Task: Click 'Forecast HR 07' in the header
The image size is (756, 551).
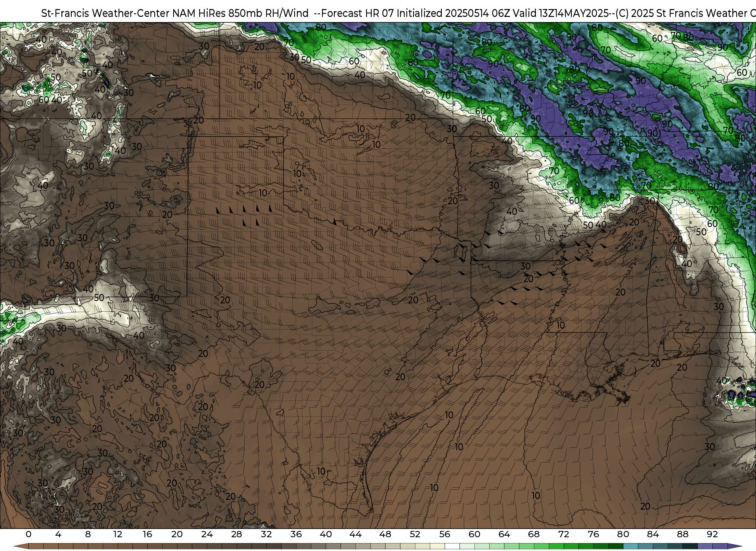Action: coord(358,13)
